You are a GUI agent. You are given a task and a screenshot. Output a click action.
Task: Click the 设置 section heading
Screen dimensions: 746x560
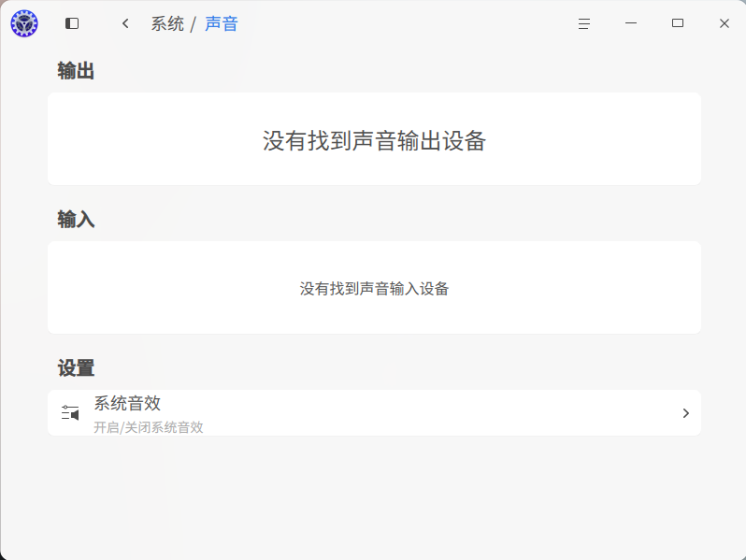pyautogui.click(x=76, y=367)
